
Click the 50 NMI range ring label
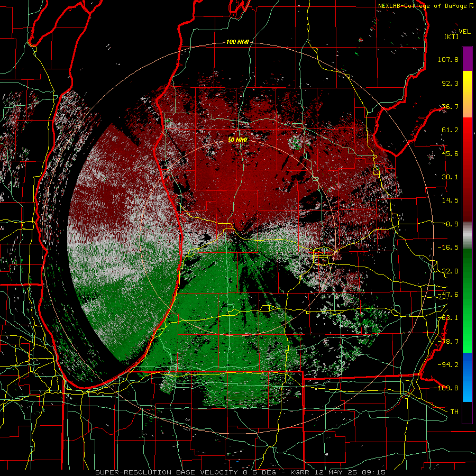click(x=237, y=140)
